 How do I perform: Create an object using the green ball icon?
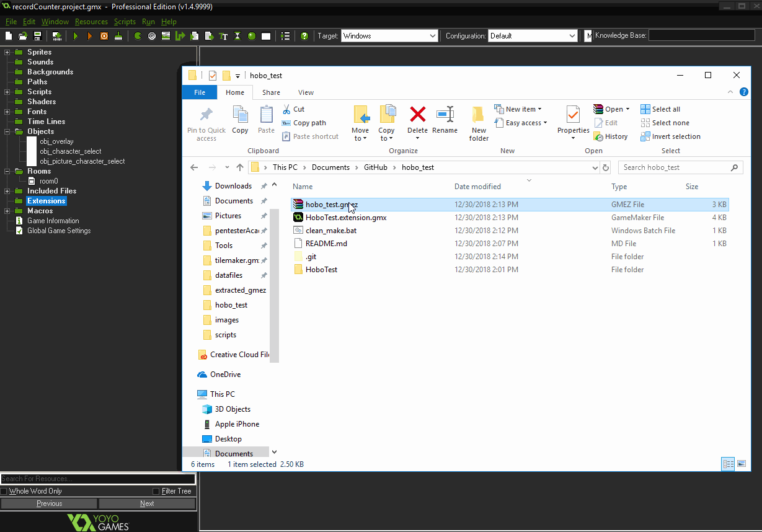tap(252, 36)
